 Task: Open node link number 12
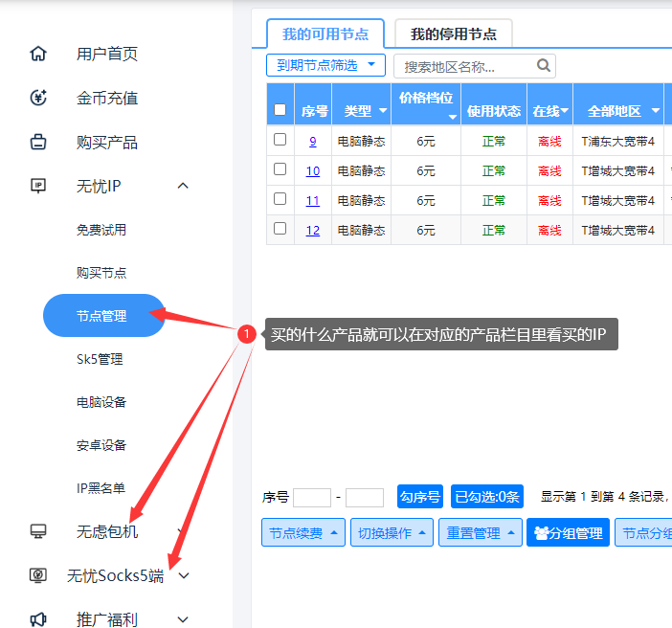click(313, 230)
